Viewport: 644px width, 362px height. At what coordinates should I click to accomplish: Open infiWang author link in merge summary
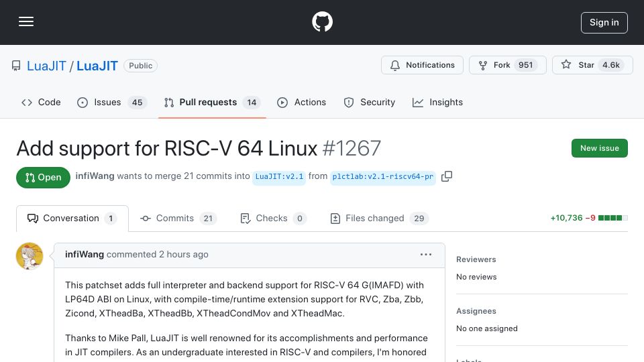click(x=95, y=176)
